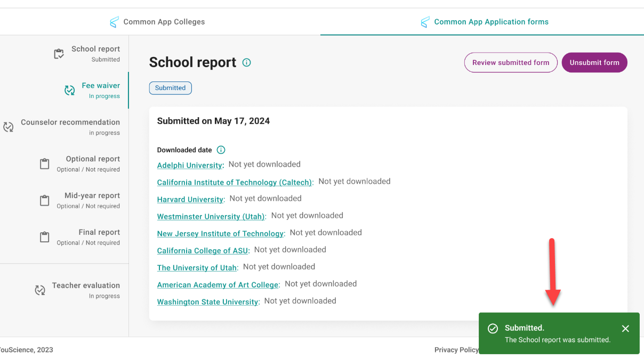Click the Teacher evaluation sync icon
The image size is (644, 359).
pos(40,290)
